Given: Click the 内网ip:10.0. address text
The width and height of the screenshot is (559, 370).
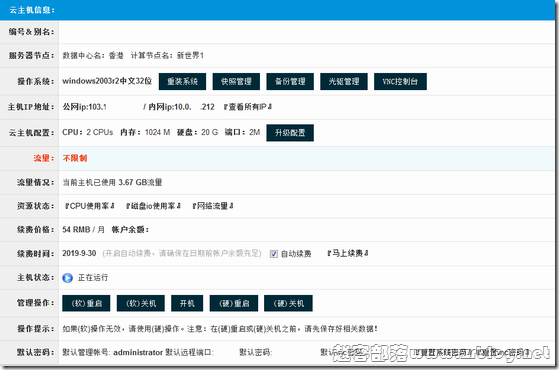Looking at the screenshot, I should tap(170, 107).
